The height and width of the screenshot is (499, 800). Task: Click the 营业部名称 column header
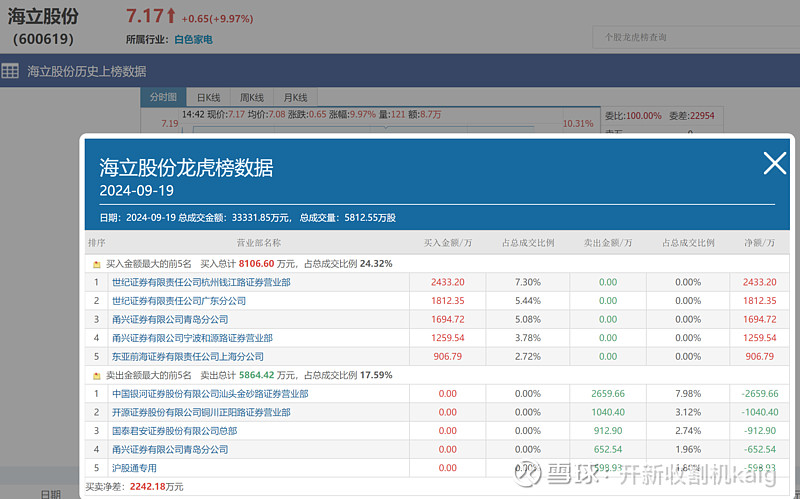(259, 243)
